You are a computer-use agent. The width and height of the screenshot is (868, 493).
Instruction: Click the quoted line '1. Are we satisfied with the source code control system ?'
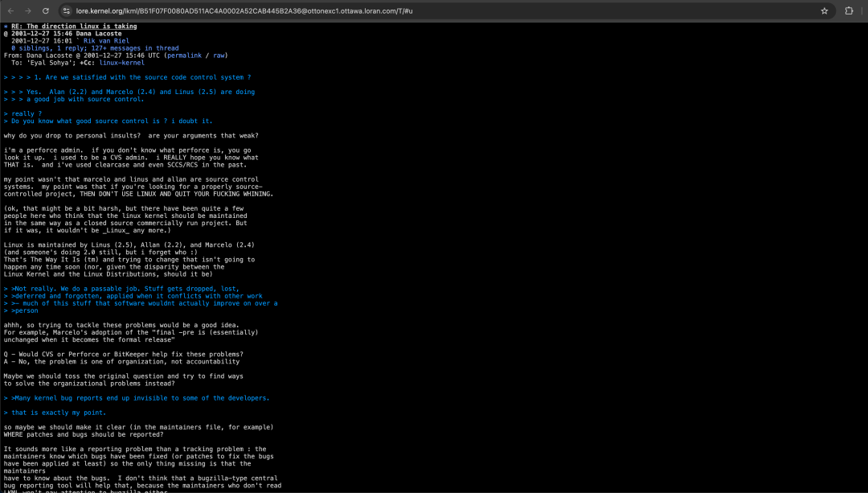[x=127, y=77]
